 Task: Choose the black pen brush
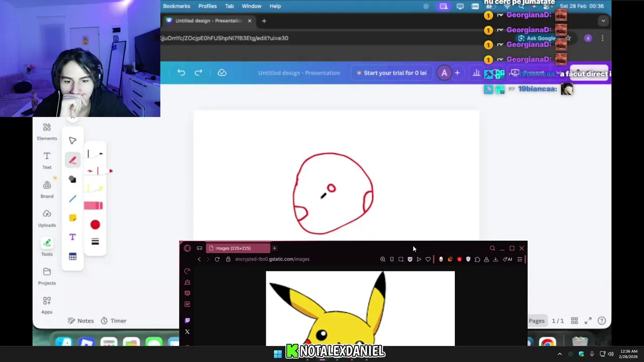[95, 154]
